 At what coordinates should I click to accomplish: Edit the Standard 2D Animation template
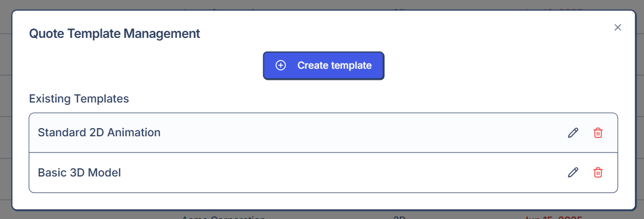point(573,133)
